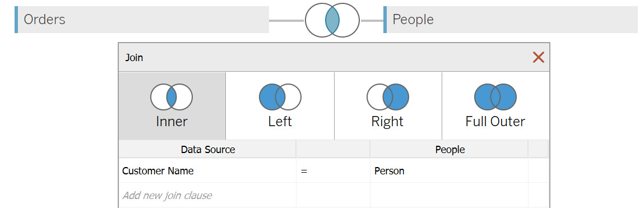The width and height of the screenshot is (644, 208).
Task: Close the Join dialog with the red X
Action: [538, 58]
